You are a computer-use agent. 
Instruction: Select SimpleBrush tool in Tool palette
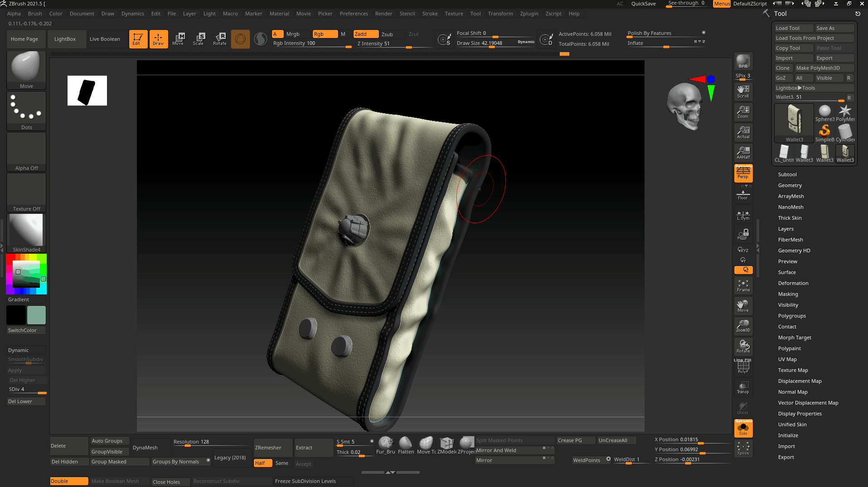824,133
